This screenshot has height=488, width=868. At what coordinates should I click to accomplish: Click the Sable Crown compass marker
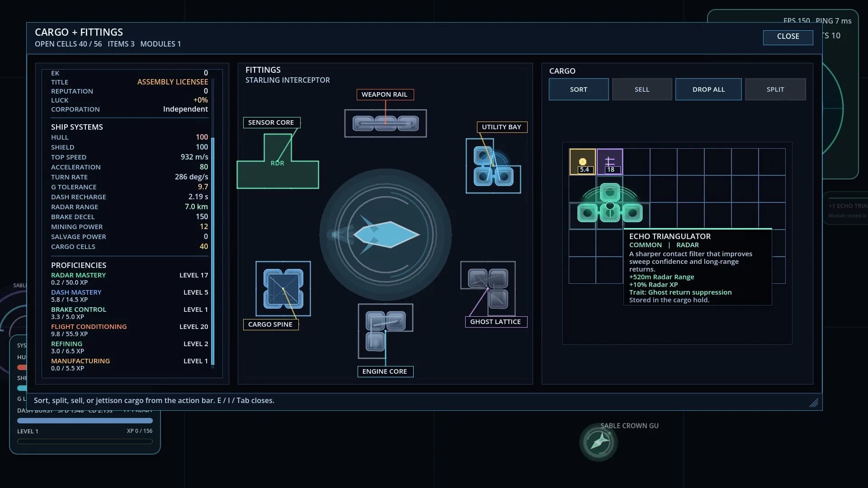(x=599, y=442)
